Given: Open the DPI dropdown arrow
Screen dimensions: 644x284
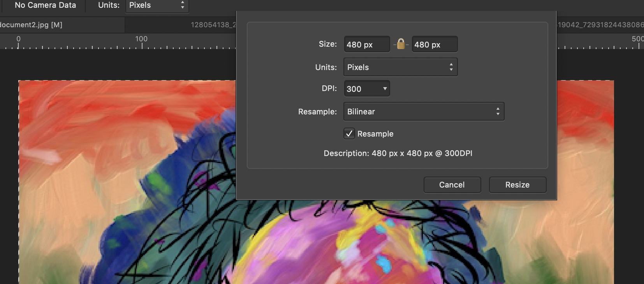Looking at the screenshot, I should pos(385,89).
